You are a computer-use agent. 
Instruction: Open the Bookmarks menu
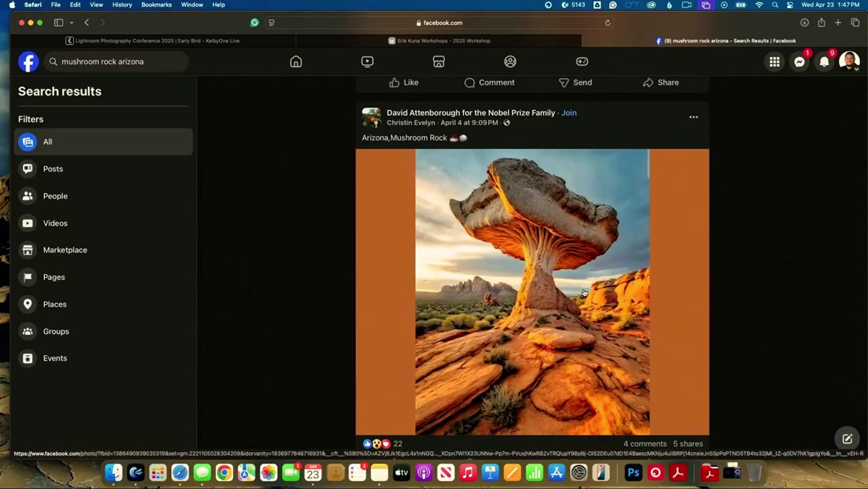[x=157, y=5]
